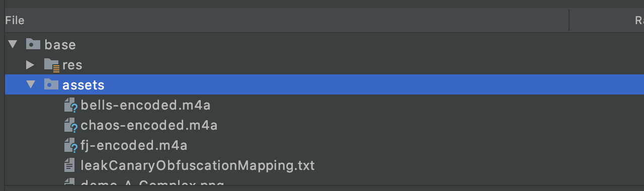Click the text file icon for leakCanaryObfuscationMapping.txt
The width and height of the screenshot is (644, 191).
69,165
